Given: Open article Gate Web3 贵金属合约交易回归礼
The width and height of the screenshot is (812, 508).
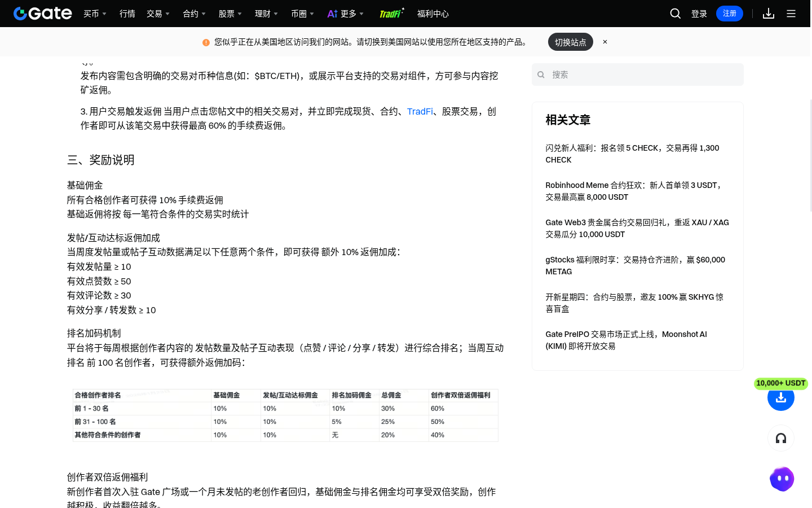Looking at the screenshot, I should pyautogui.click(x=637, y=228).
